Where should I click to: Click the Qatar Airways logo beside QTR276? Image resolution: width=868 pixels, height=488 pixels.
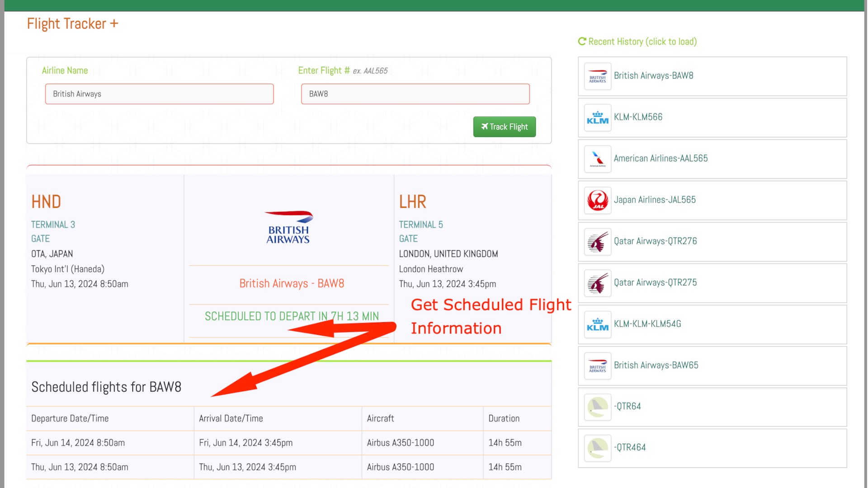pyautogui.click(x=598, y=242)
